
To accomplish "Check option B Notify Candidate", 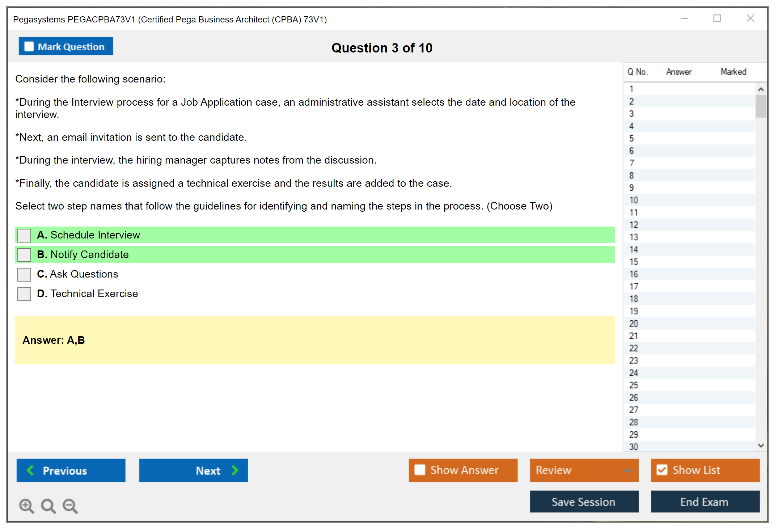I will [x=24, y=255].
